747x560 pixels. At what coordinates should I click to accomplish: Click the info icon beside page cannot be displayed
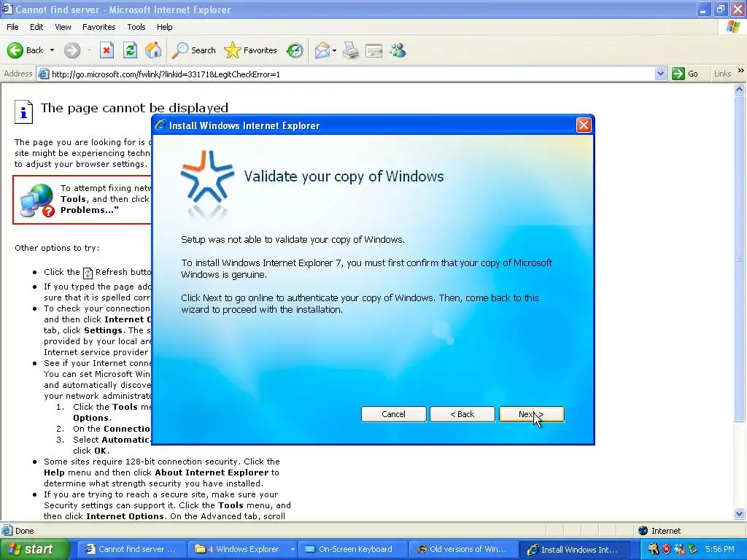(23, 112)
